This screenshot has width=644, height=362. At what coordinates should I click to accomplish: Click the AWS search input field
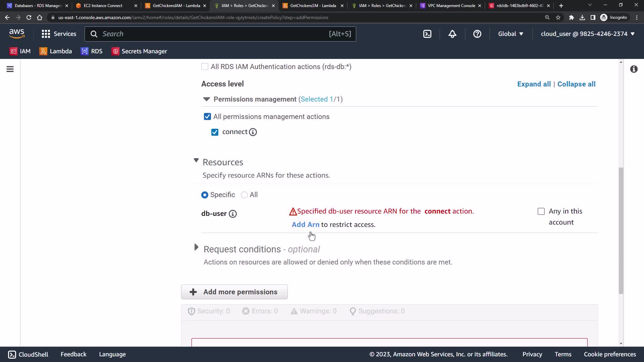pos(215,34)
